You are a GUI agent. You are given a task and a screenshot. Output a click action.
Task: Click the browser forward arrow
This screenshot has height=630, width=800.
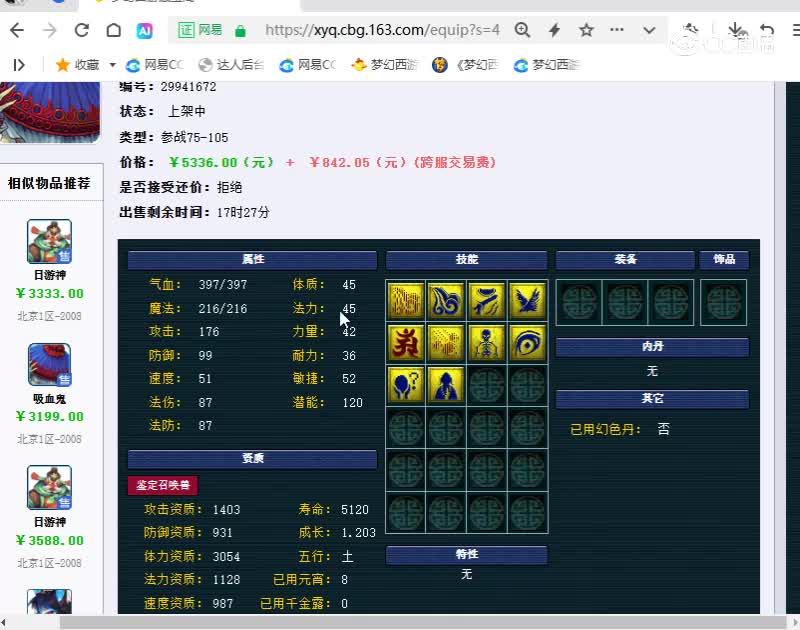click(x=49, y=31)
